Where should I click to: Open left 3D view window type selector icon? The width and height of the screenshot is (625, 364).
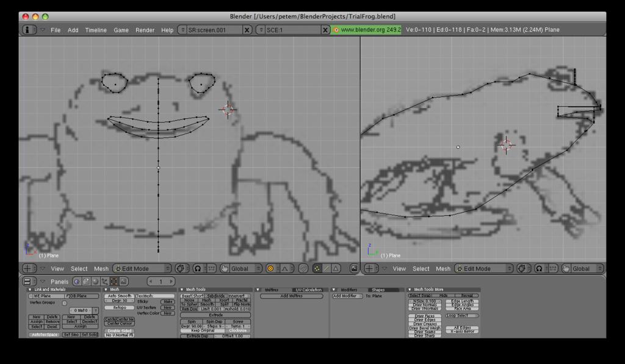point(28,268)
